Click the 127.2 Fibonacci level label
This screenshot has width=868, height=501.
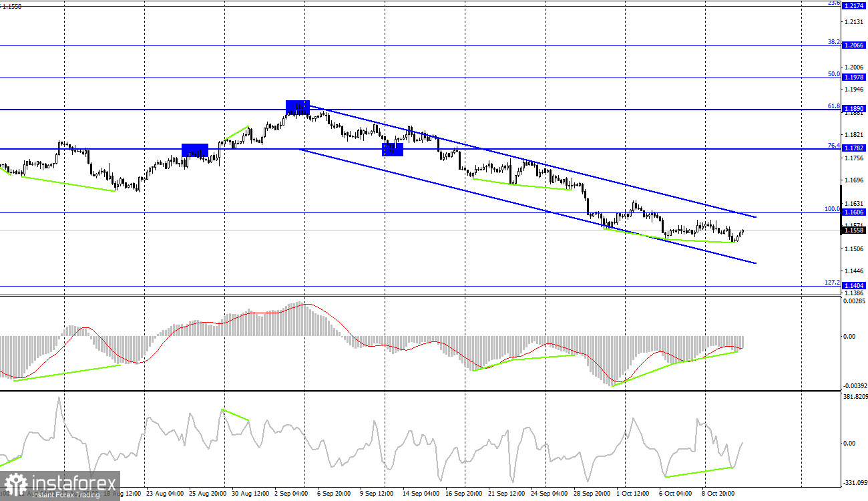click(832, 283)
